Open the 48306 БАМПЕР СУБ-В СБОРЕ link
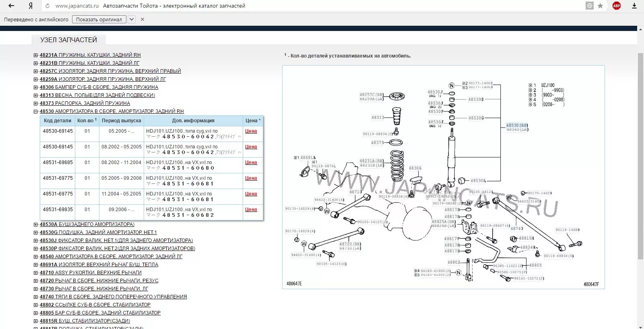This screenshot has width=644, height=329. pyautogui.click(x=99, y=87)
